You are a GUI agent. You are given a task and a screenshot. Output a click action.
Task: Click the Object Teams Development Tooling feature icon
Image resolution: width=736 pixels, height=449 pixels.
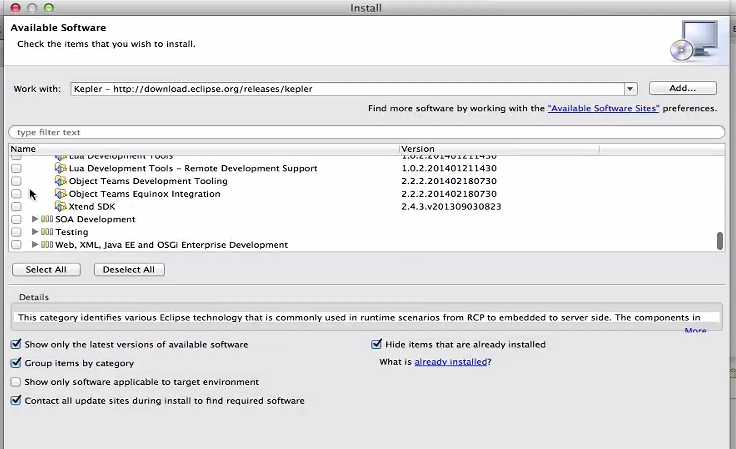pyautogui.click(x=61, y=181)
